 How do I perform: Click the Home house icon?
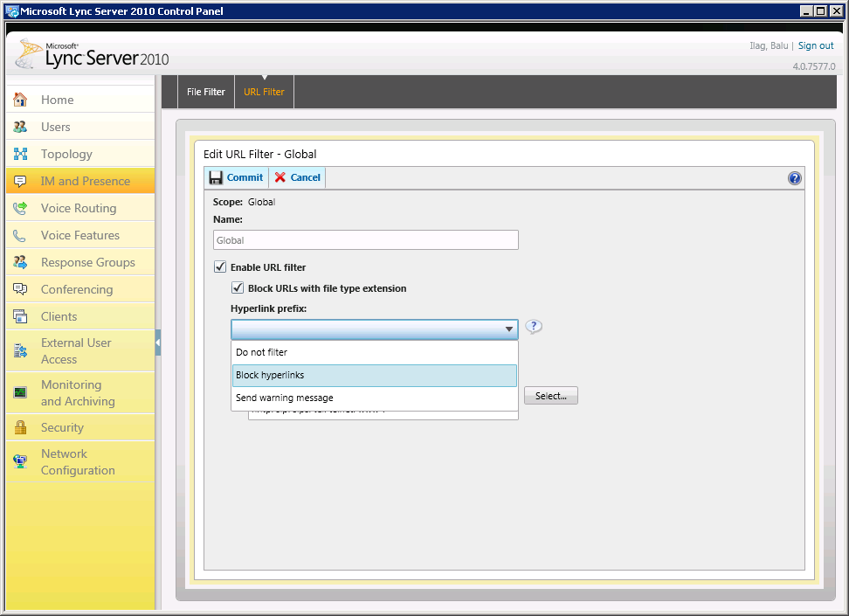(x=20, y=100)
